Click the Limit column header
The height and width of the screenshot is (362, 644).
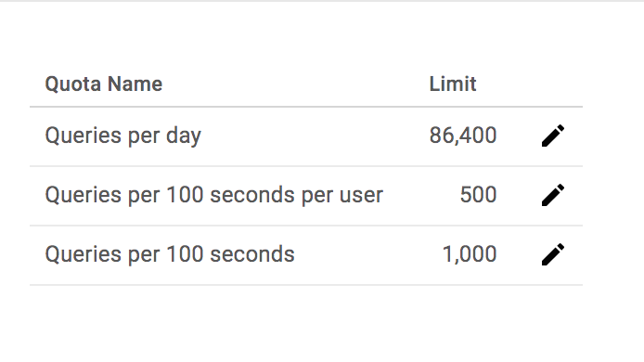click(453, 84)
